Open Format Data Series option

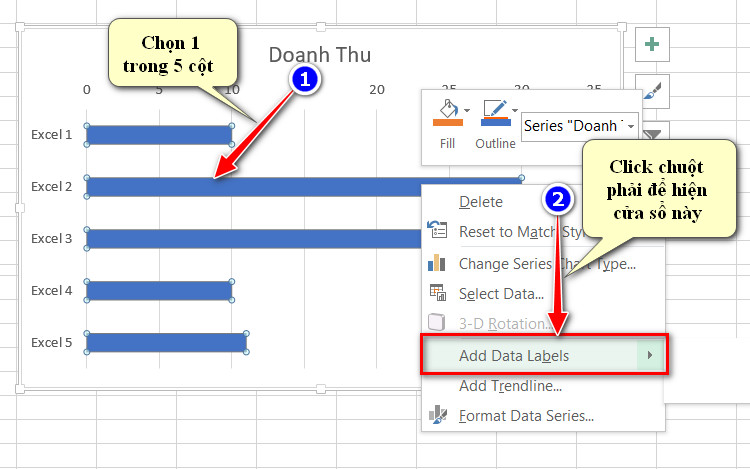[526, 416]
